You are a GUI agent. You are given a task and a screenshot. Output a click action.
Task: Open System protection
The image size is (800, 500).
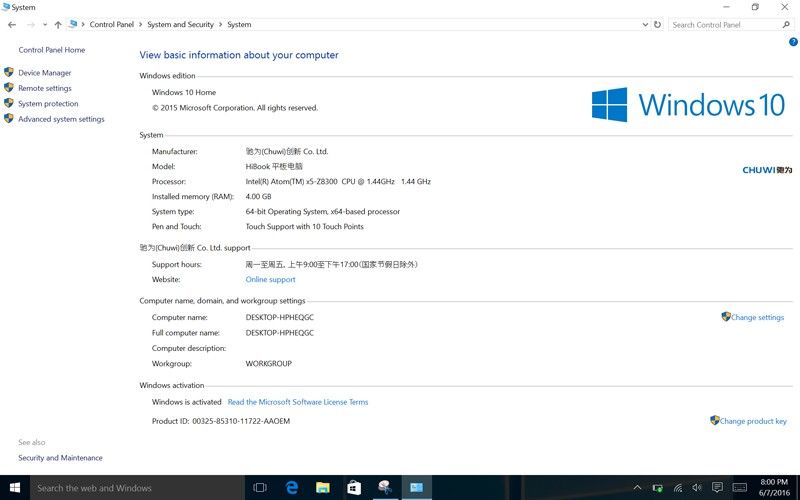(x=48, y=103)
